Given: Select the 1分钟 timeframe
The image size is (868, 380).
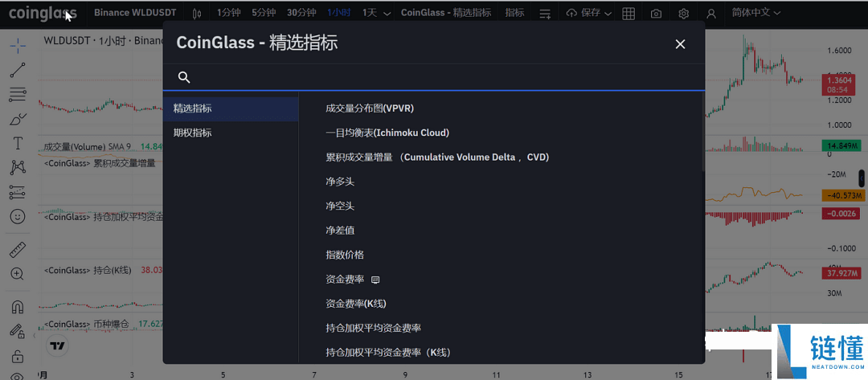Looking at the screenshot, I should point(227,13).
